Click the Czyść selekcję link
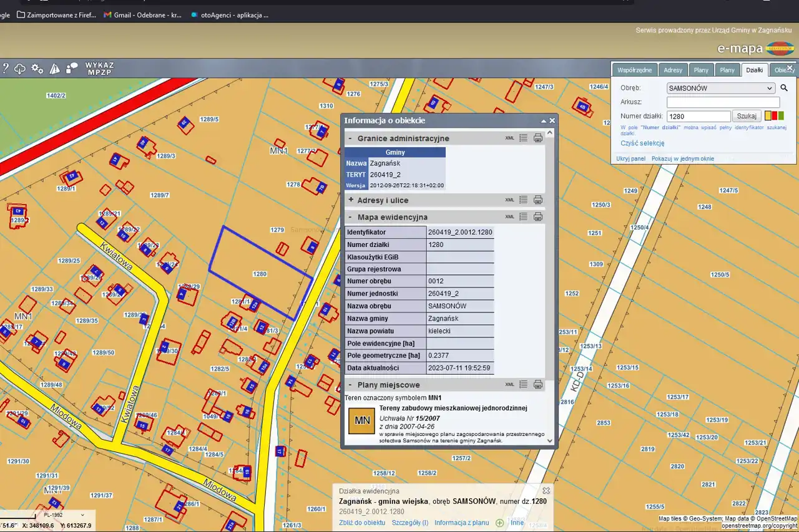Screen dimensions: 799x532 click(x=642, y=143)
